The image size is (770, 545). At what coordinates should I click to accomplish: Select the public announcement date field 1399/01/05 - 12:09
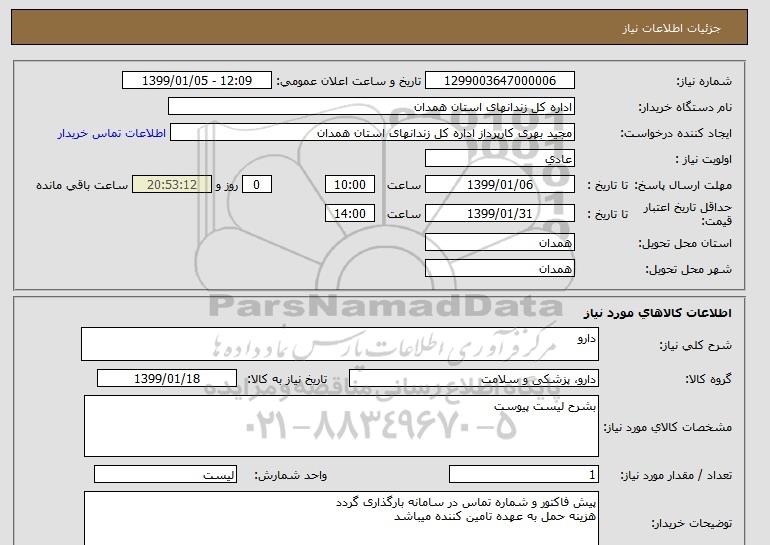tap(196, 81)
